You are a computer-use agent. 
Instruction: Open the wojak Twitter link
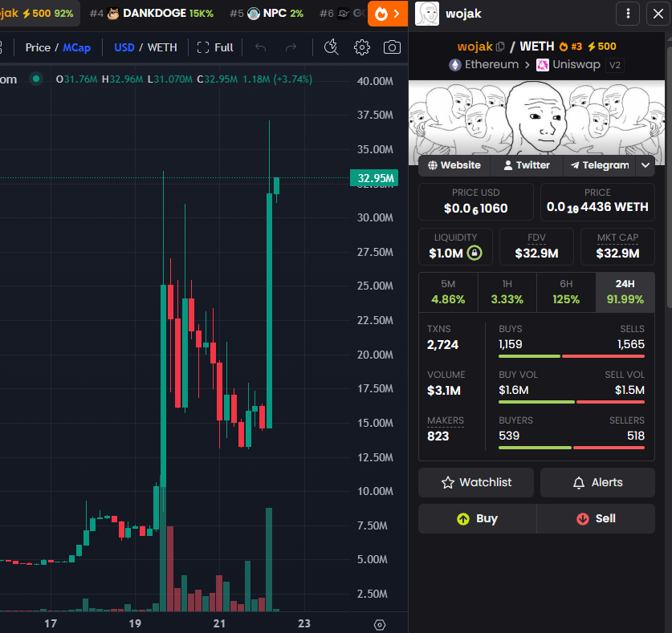click(x=527, y=165)
